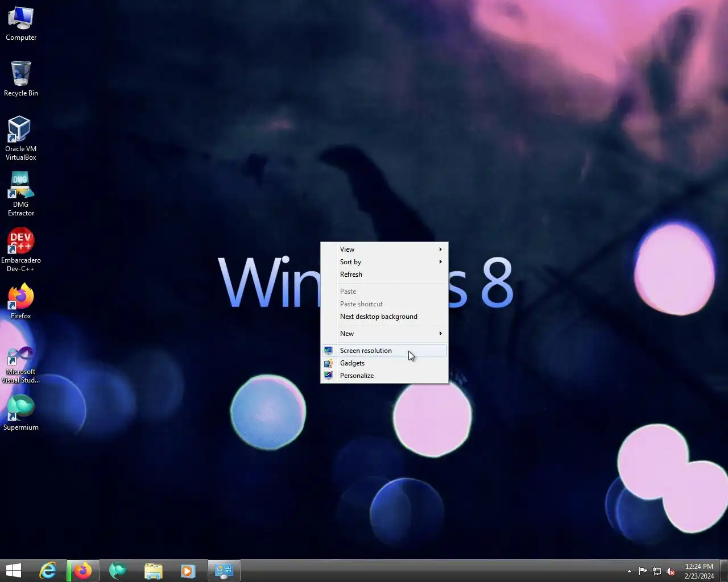This screenshot has width=728, height=582.
Task: Launch Internet Explorer from taskbar
Action: pos(48,571)
